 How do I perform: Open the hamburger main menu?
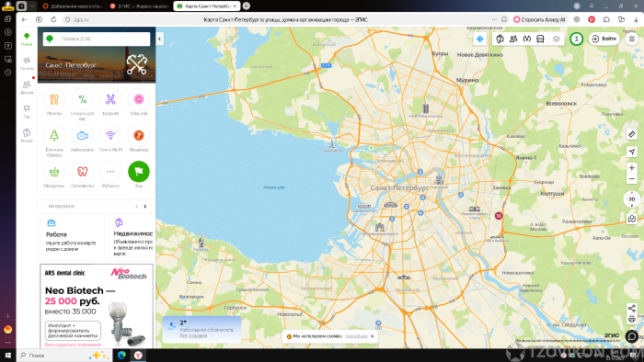pyautogui.click(x=632, y=39)
